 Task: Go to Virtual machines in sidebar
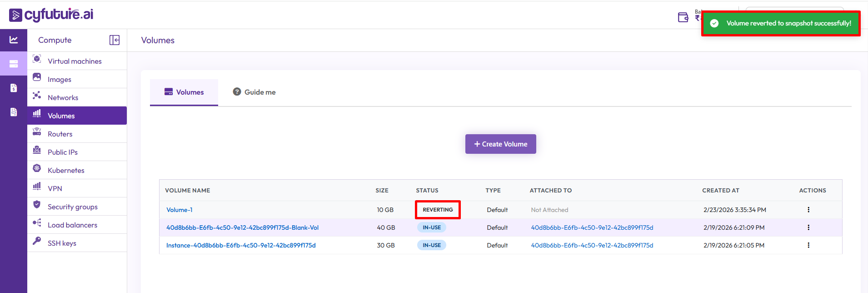75,61
